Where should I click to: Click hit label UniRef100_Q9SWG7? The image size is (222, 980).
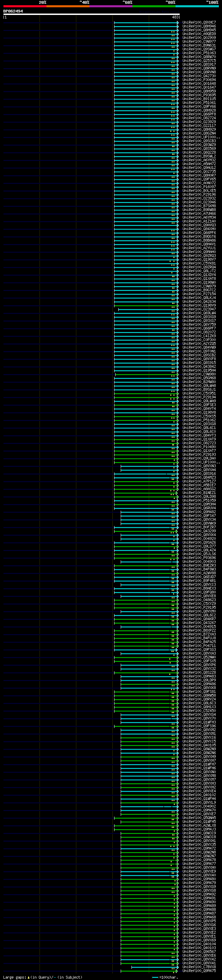click(199, 49)
